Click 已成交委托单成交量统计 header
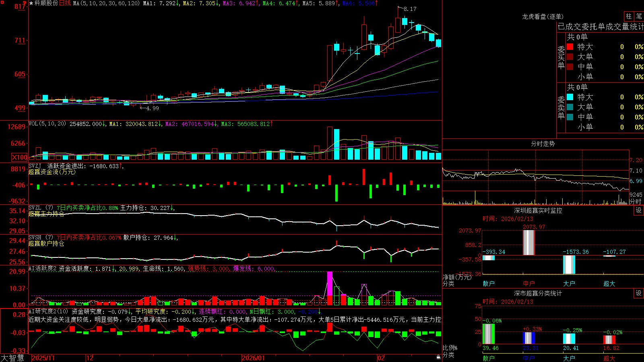The width and height of the screenshot is (644, 362). [601, 27]
